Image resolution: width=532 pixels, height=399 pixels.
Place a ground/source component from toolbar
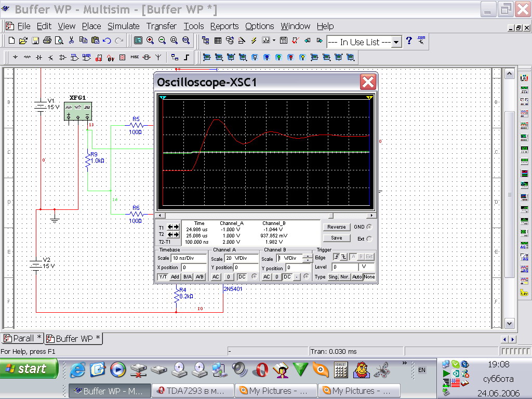coord(15,57)
